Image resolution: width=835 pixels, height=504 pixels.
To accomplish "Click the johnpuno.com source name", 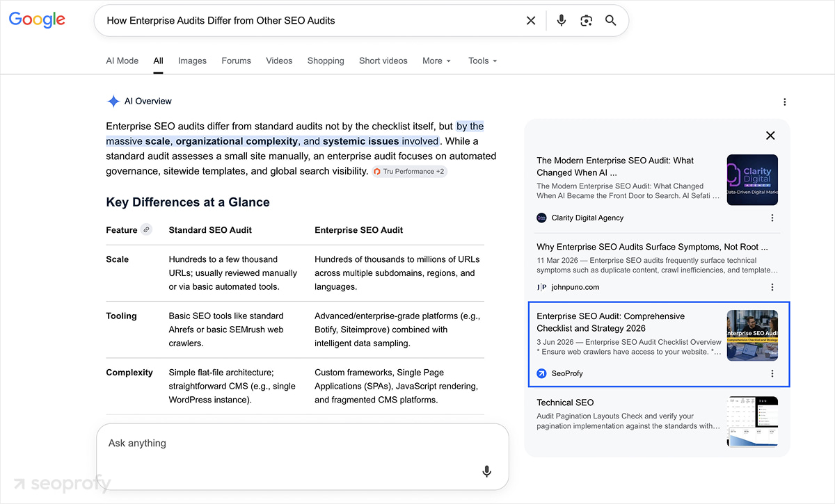I will (575, 287).
